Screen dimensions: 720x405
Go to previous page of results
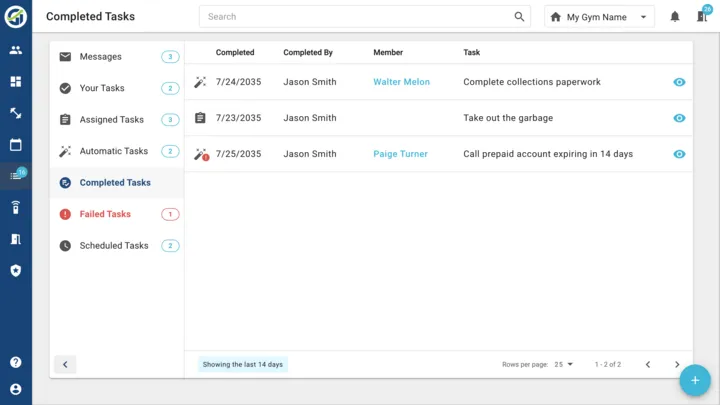coord(647,365)
